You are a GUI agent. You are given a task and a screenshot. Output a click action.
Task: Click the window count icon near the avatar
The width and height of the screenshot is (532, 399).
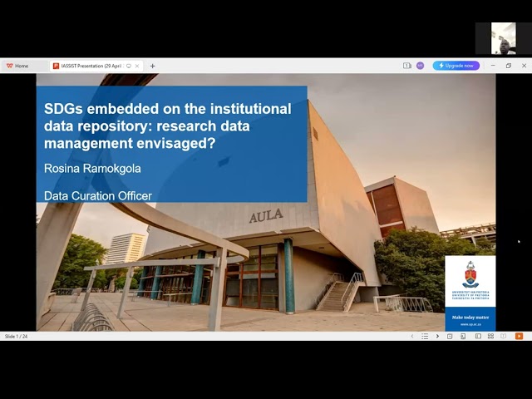(x=406, y=66)
